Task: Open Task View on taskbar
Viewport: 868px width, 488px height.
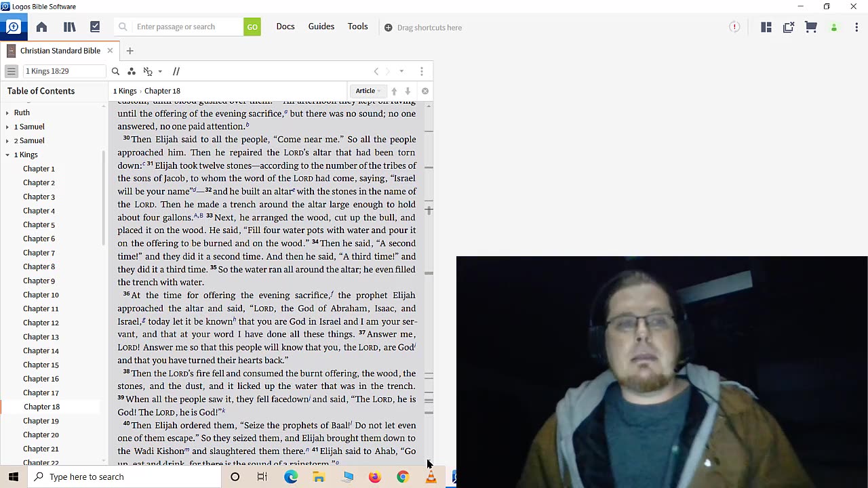Action: 262,476
